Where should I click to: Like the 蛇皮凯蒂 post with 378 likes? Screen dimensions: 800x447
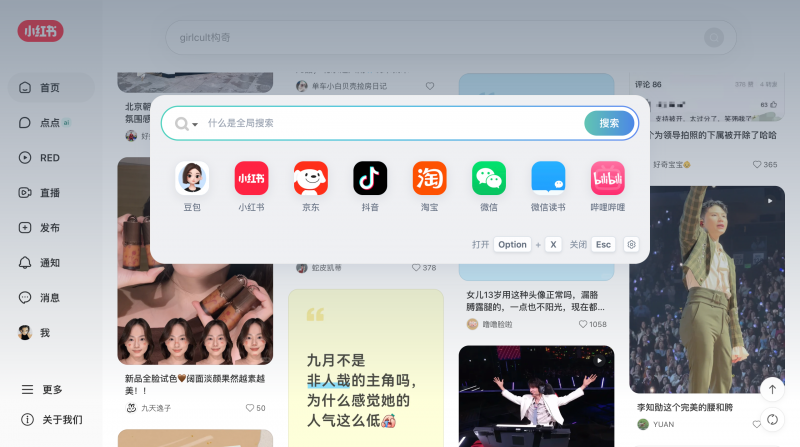[x=416, y=267]
